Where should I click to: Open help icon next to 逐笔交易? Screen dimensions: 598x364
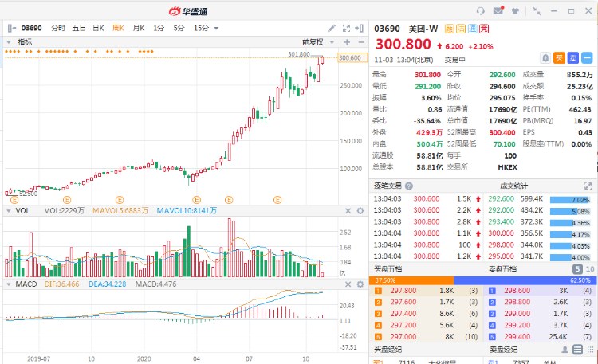tap(409, 186)
